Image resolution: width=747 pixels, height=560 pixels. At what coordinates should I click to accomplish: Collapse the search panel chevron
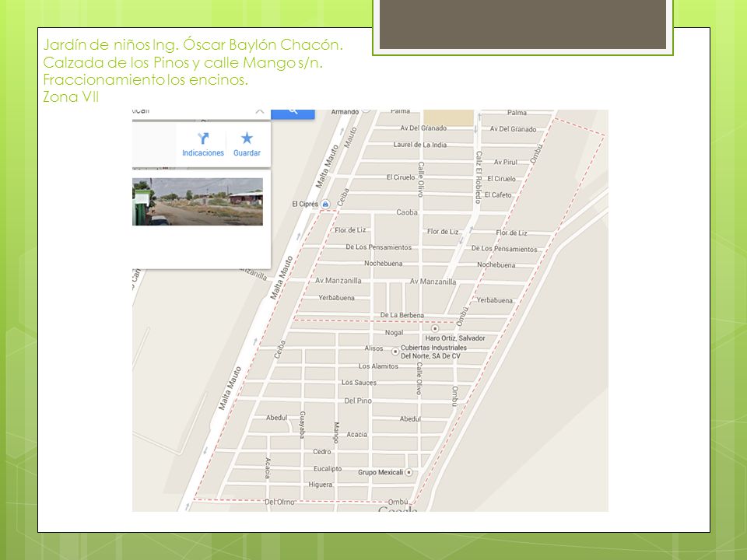coord(260,111)
